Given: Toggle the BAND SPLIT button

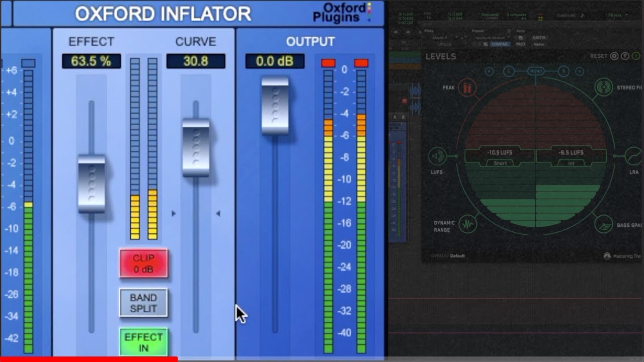Looking at the screenshot, I should click(143, 303).
